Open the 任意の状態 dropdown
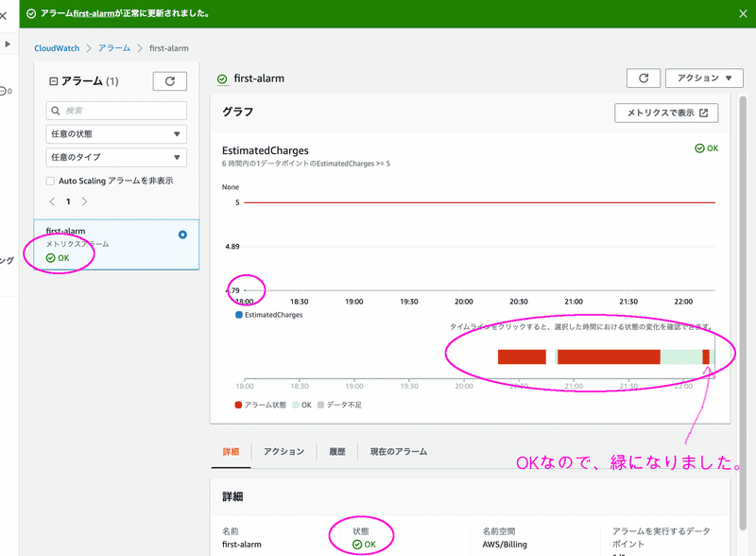Screen dimensions: 756x556 (x=116, y=133)
